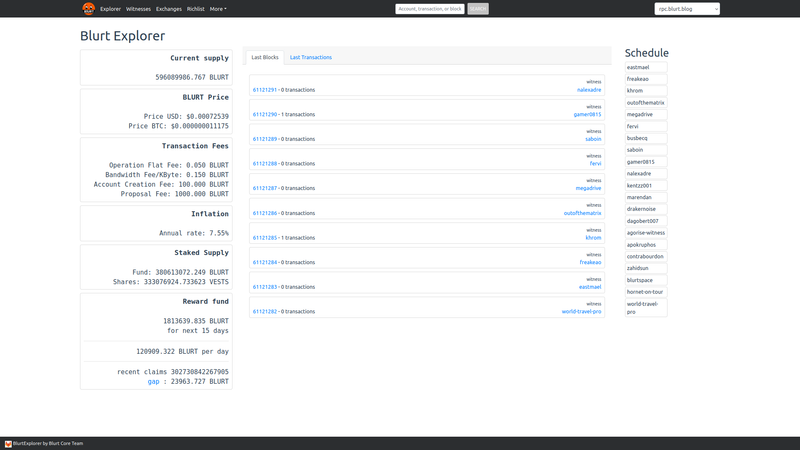Switch to the Last Transactions tab

tap(311, 57)
